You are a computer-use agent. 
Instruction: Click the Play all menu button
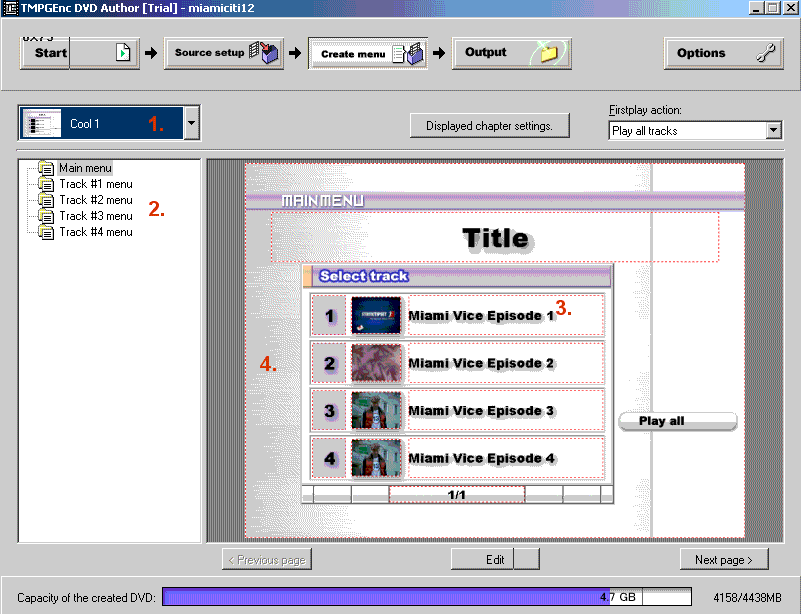(677, 421)
